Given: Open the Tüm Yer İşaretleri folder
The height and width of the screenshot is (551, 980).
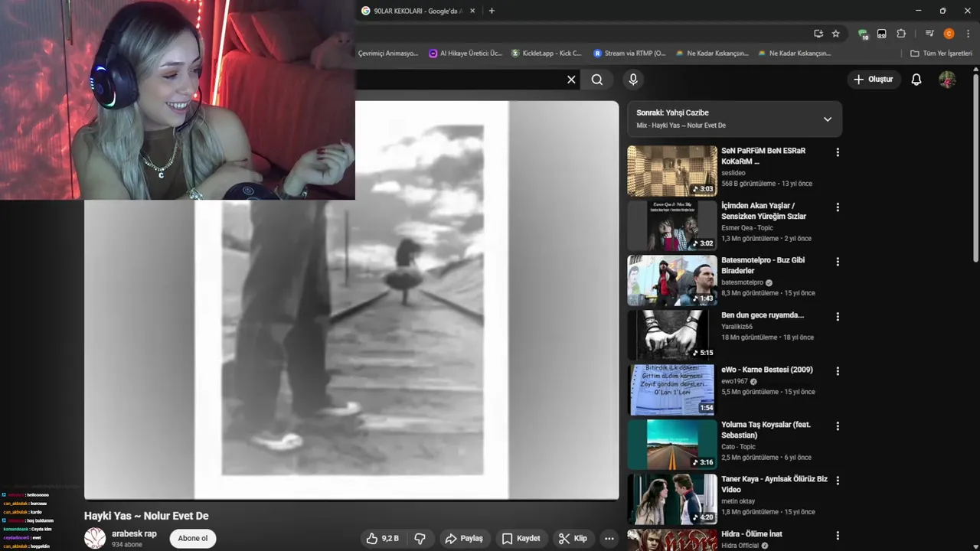Looking at the screenshot, I should pos(941,54).
